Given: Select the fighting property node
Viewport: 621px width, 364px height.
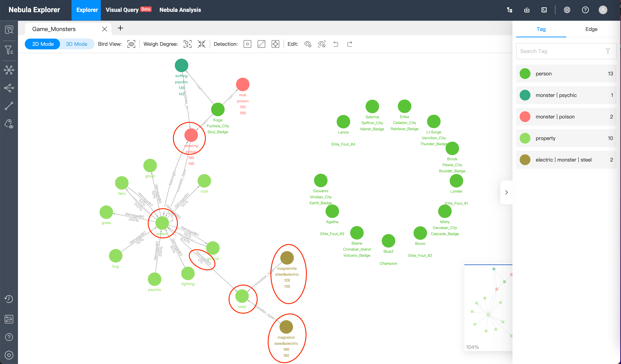Looking at the screenshot, I should 188,273.
